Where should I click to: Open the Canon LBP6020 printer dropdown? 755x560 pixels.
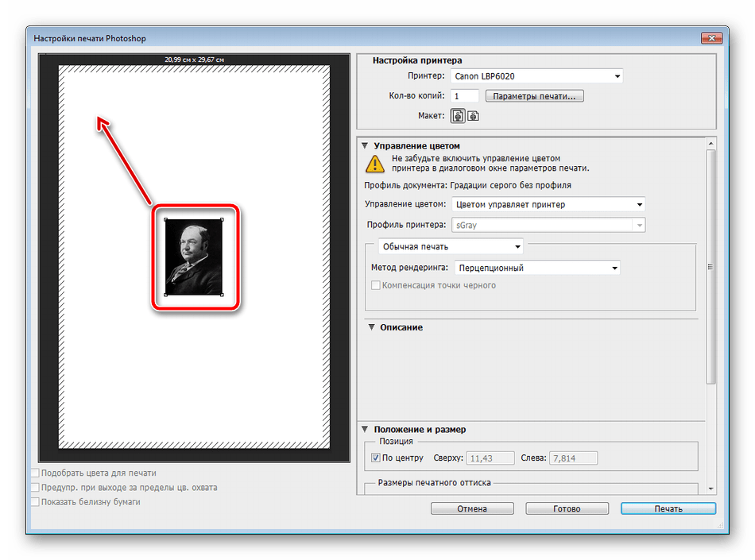537,76
